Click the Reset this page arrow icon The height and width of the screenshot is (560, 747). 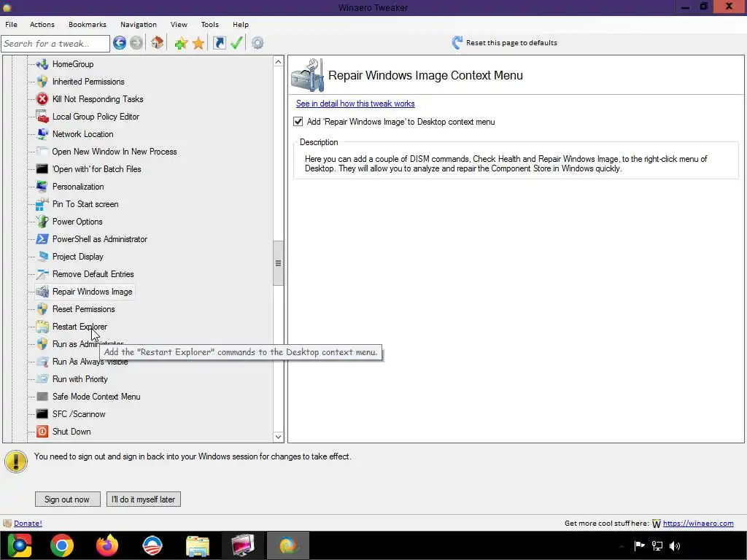pyautogui.click(x=457, y=43)
